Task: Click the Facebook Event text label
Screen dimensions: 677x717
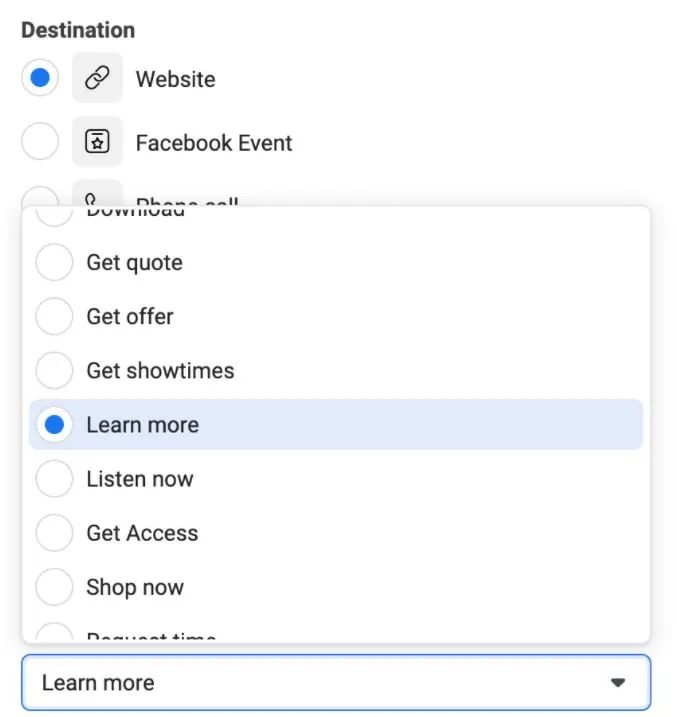Action: pos(214,143)
